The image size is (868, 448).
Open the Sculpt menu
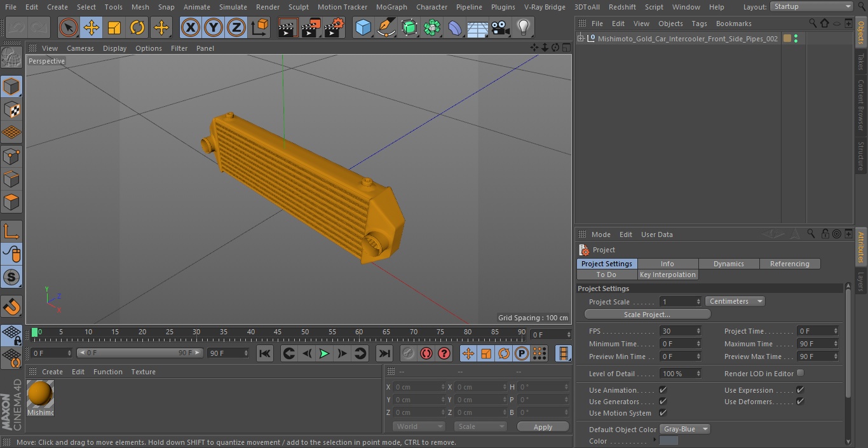pyautogui.click(x=298, y=7)
